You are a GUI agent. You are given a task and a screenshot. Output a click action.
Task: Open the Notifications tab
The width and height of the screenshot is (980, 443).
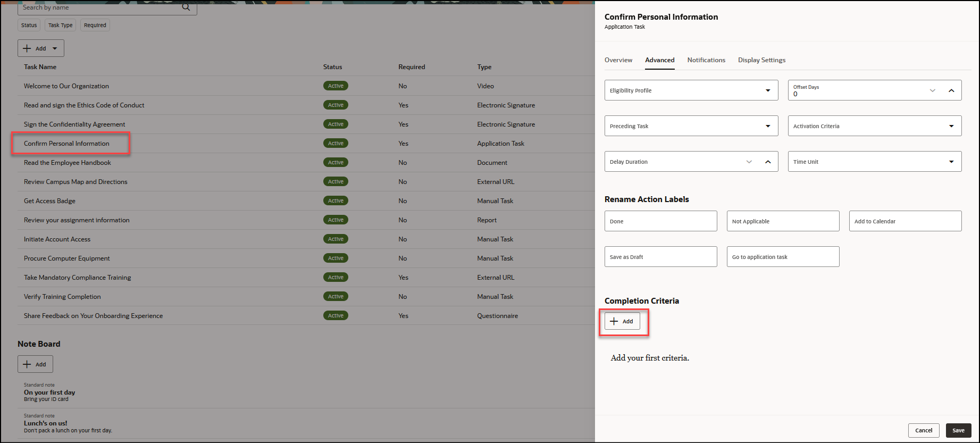point(706,60)
